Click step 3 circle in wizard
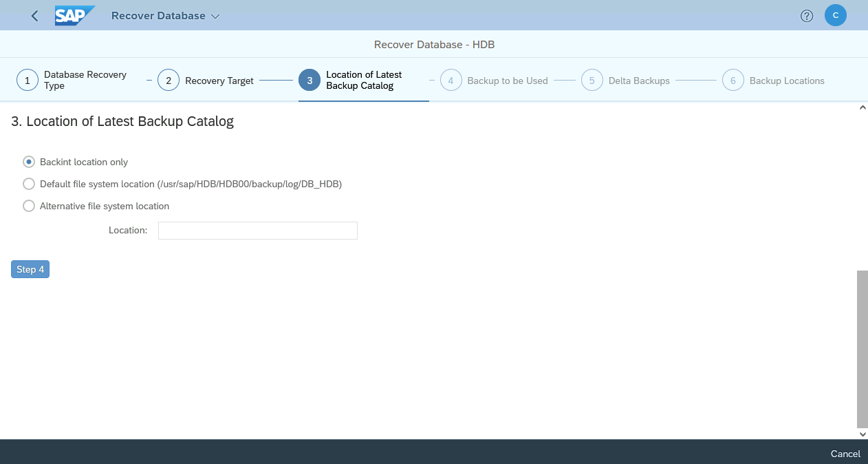The width and height of the screenshot is (868, 464). pyautogui.click(x=310, y=81)
